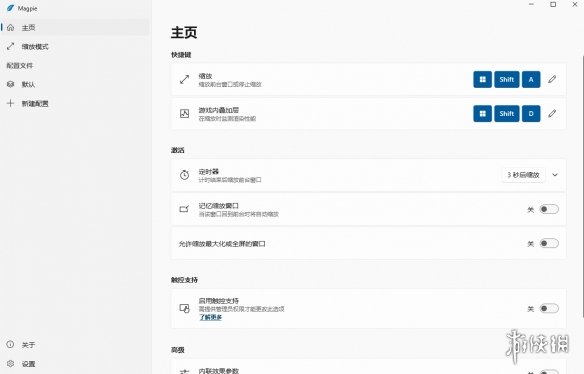Viewport: 584px width, 374px height.
Task: Click the 快捷键 section heading
Action: [x=181, y=55]
